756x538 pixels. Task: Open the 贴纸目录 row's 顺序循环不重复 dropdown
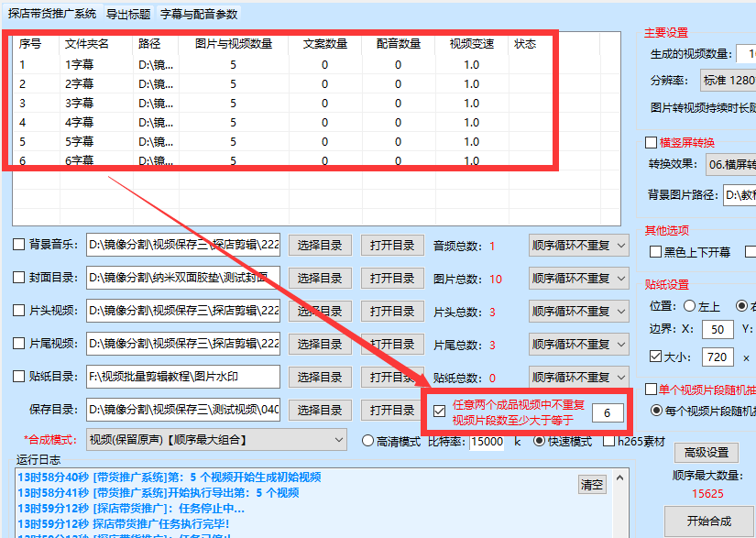tap(578, 377)
